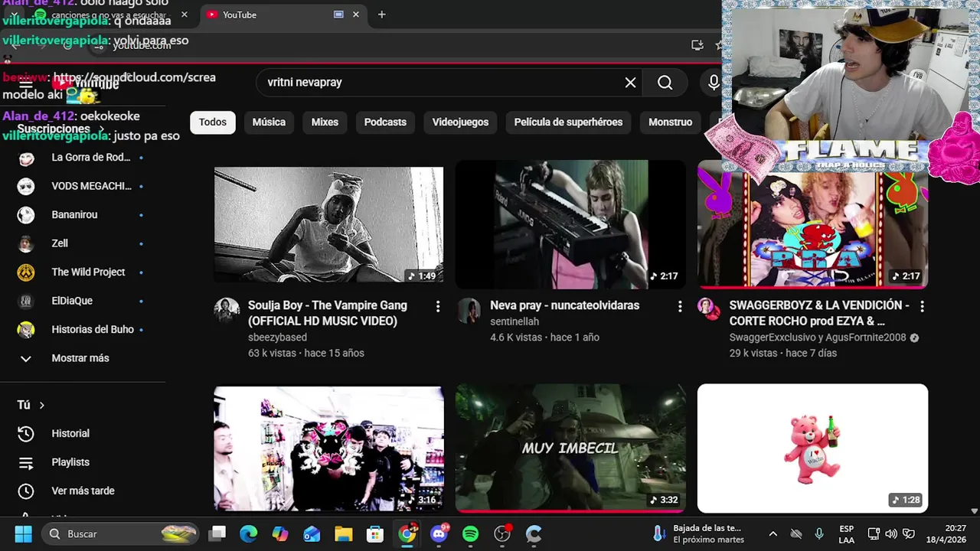This screenshot has width=980, height=551.
Task: Filter by Película de superhéroes
Action: (568, 122)
